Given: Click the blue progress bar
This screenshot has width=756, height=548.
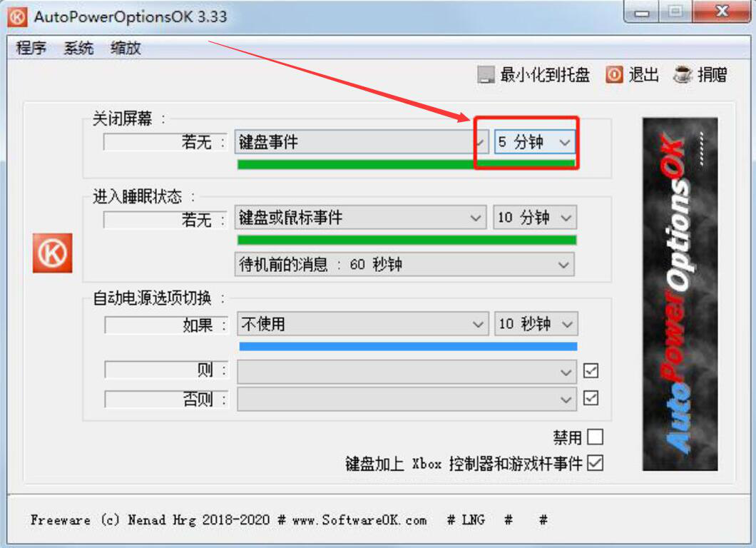Looking at the screenshot, I should point(408,346).
